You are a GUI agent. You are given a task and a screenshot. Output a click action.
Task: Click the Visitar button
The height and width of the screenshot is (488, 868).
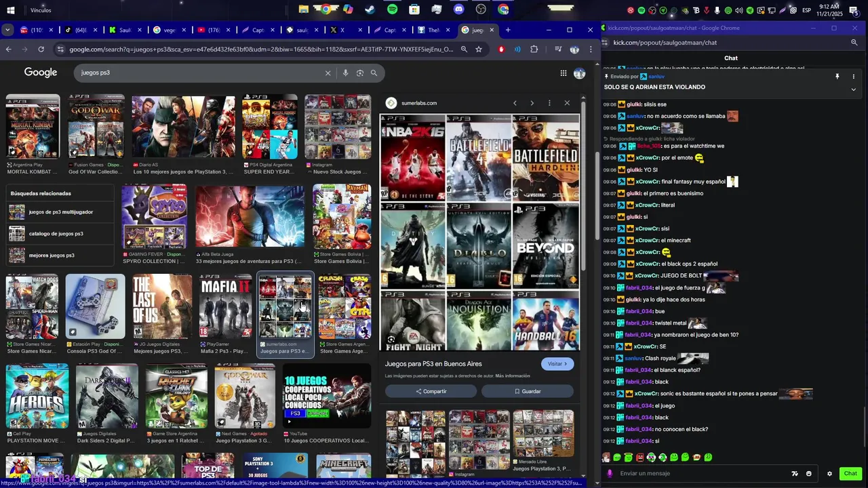pyautogui.click(x=558, y=364)
